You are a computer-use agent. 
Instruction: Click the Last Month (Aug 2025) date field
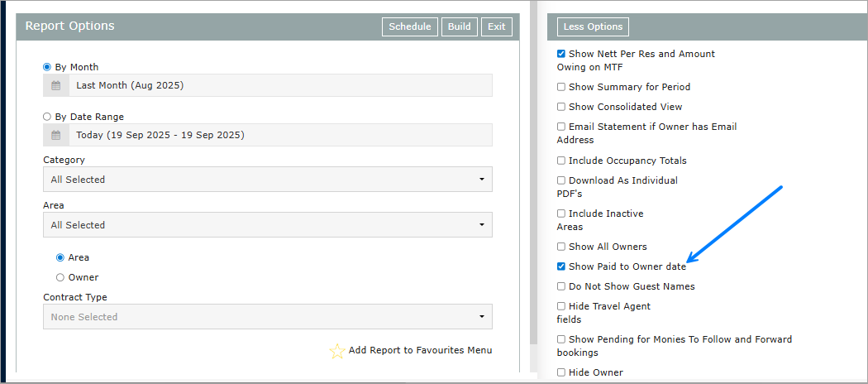(279, 85)
